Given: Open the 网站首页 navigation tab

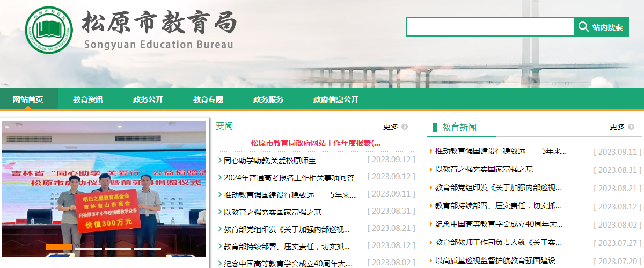Looking at the screenshot, I should coord(28,99).
